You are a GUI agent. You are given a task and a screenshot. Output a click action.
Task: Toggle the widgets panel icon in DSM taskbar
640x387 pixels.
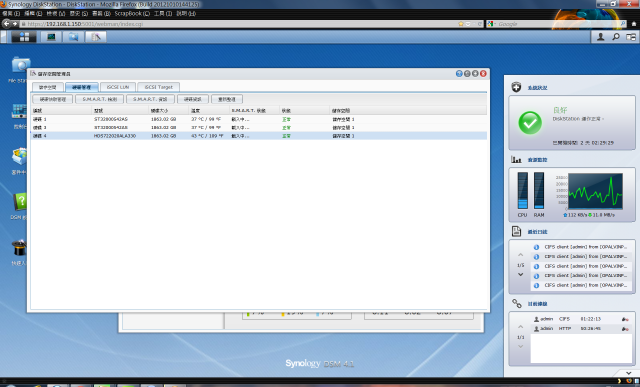(x=631, y=37)
